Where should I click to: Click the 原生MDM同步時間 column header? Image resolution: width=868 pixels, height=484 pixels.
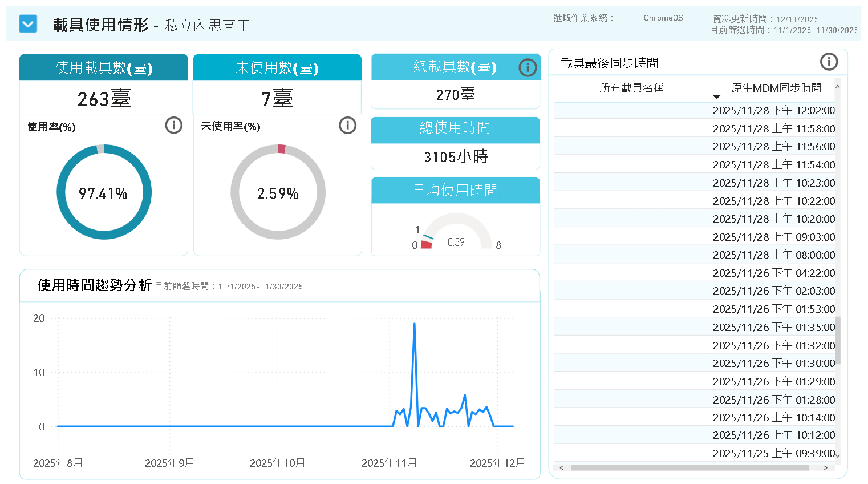[x=776, y=88]
